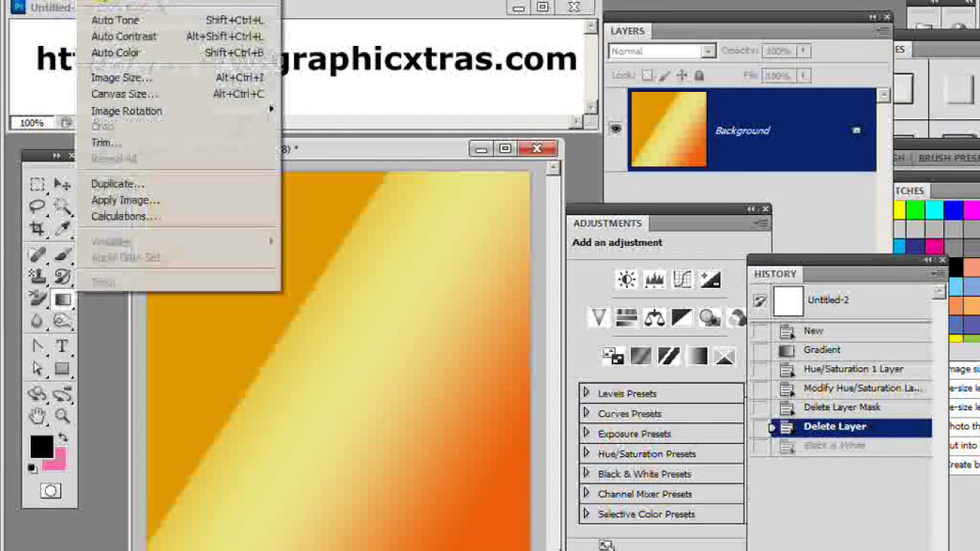
Task: Select the Hand tool
Action: (x=37, y=416)
